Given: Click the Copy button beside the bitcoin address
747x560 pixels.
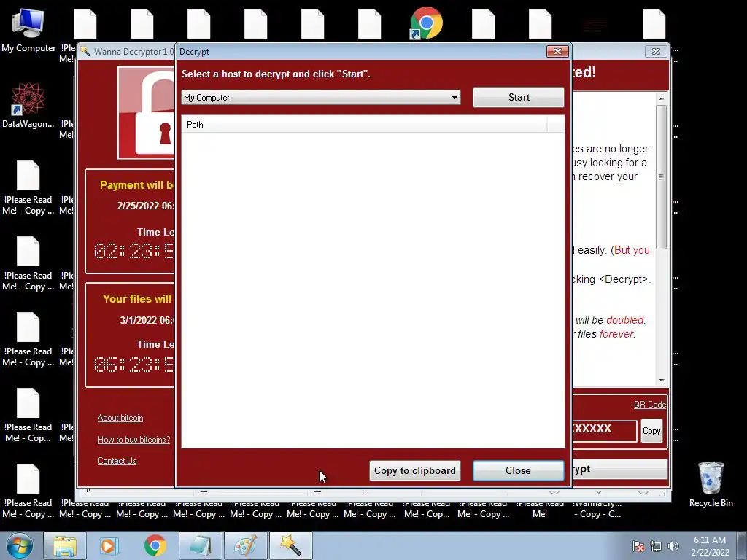Looking at the screenshot, I should tap(651, 431).
